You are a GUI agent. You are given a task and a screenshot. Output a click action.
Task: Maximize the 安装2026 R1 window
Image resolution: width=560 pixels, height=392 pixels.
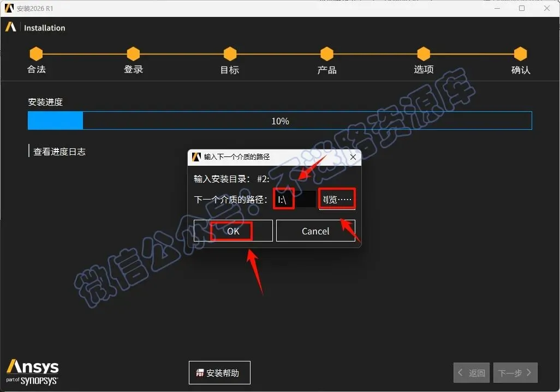522,8
